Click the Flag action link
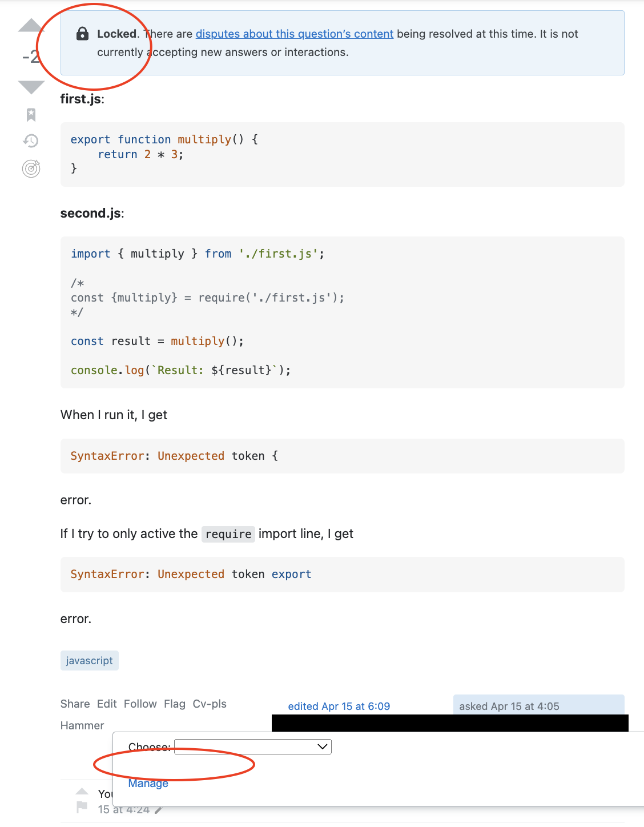The height and width of the screenshot is (827, 644). (175, 704)
